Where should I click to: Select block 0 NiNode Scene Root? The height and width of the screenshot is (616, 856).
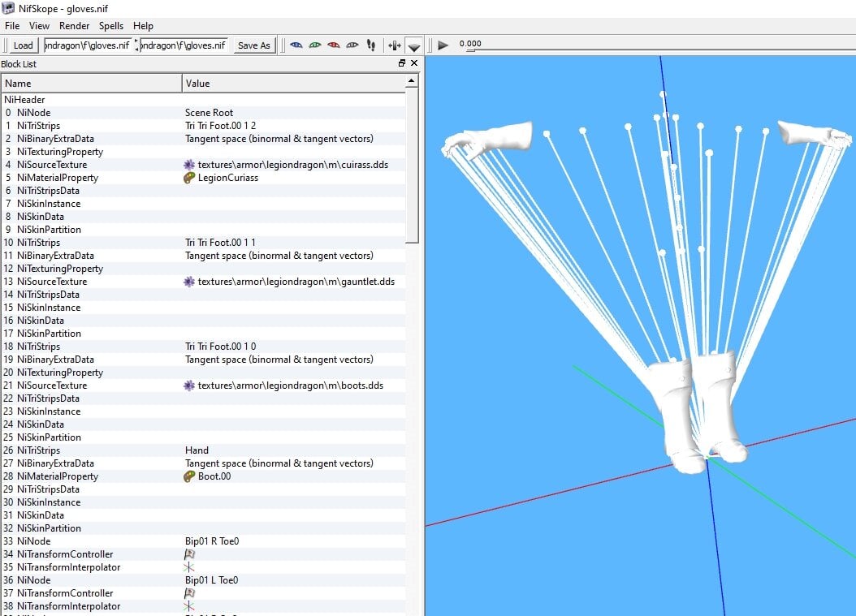(x=204, y=112)
